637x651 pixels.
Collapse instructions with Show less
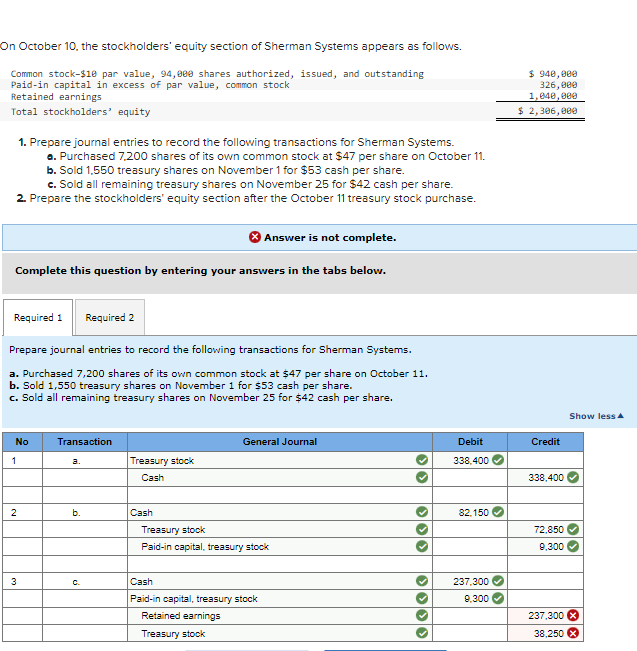click(x=596, y=416)
